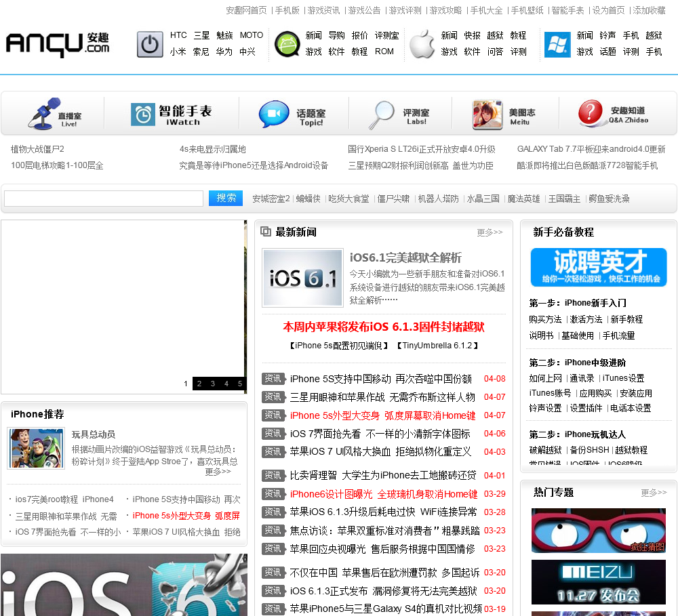Click 资讯 tag beside iOS 7界面抢先看
The height and width of the screenshot is (616, 678).
(273, 434)
